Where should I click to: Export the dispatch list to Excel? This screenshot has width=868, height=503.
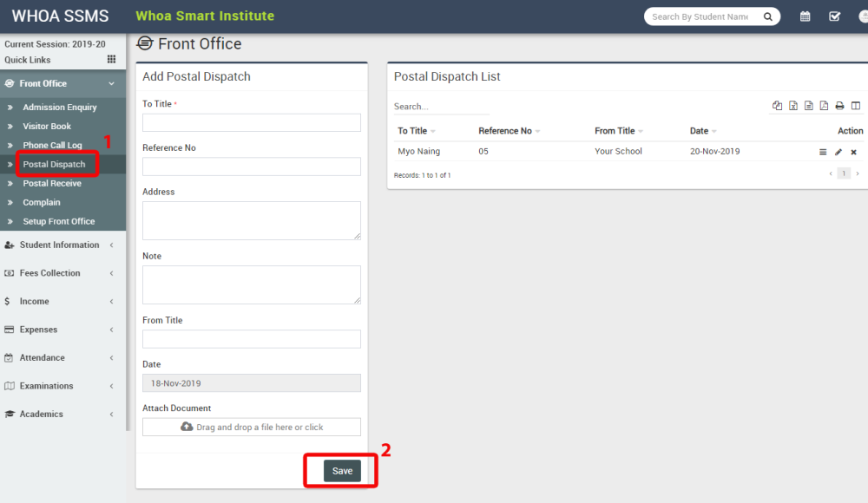pyautogui.click(x=792, y=105)
